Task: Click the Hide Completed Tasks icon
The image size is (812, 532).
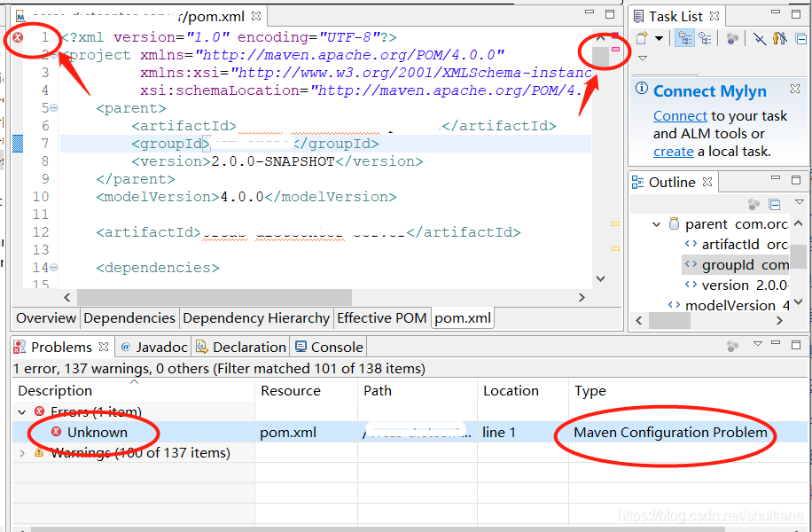Action: click(x=758, y=39)
